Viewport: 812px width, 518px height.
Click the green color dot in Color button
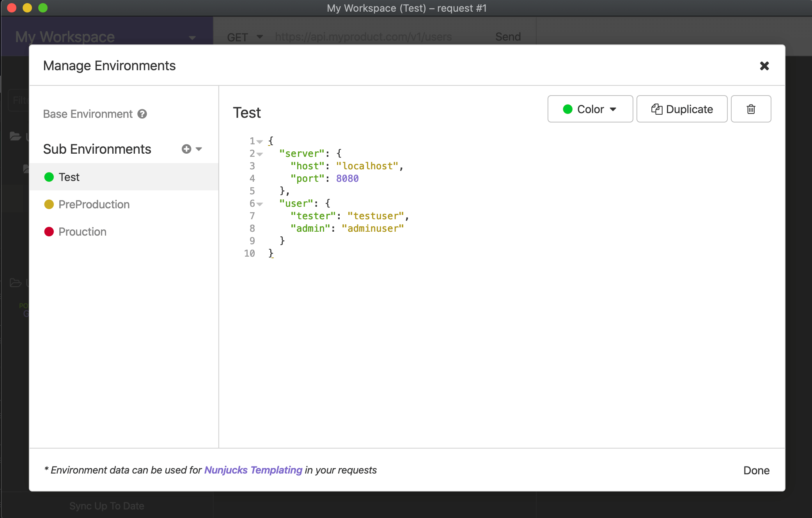point(567,109)
